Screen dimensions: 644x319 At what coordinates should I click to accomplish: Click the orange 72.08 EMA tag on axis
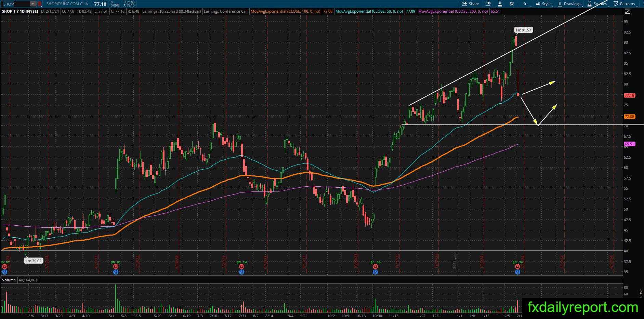coord(629,117)
